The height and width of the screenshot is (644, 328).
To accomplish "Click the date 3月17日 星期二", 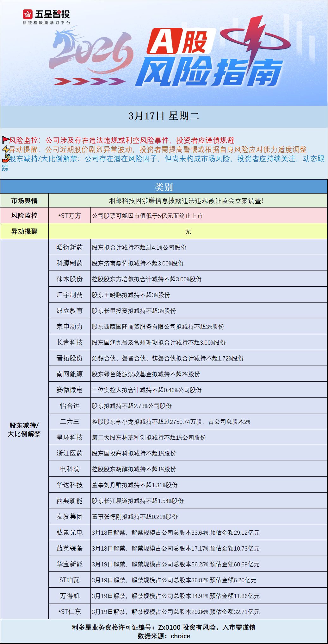I will pos(164,116).
